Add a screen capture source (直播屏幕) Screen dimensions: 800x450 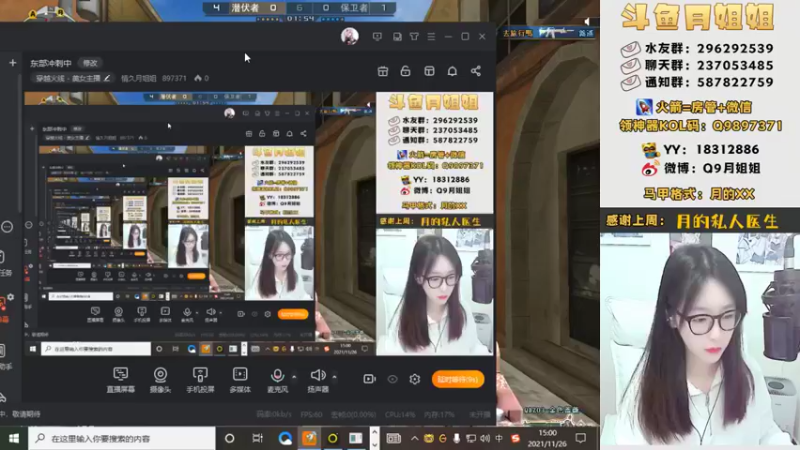(x=120, y=380)
